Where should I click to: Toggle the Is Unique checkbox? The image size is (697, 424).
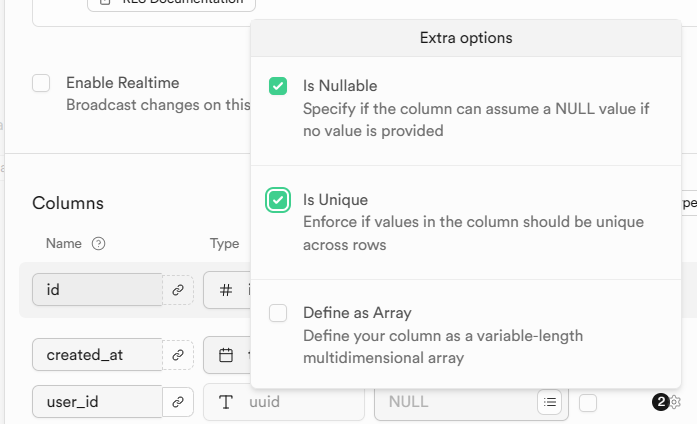point(278,200)
